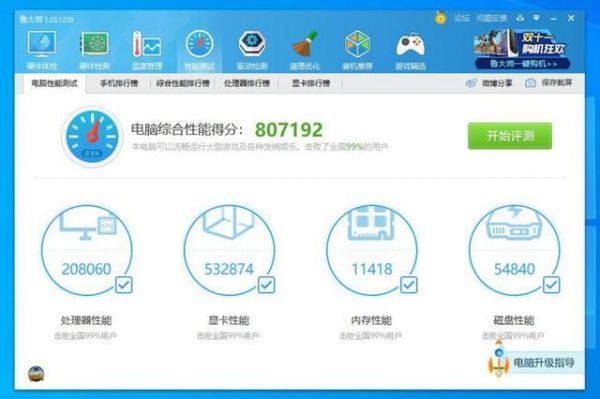The image size is (600, 399).
Task: Uncheck the 内存性能 test checkbox
Action: click(409, 285)
